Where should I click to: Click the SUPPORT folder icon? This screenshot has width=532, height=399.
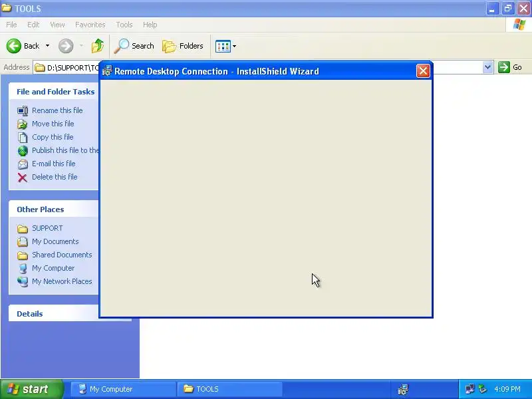(23, 229)
